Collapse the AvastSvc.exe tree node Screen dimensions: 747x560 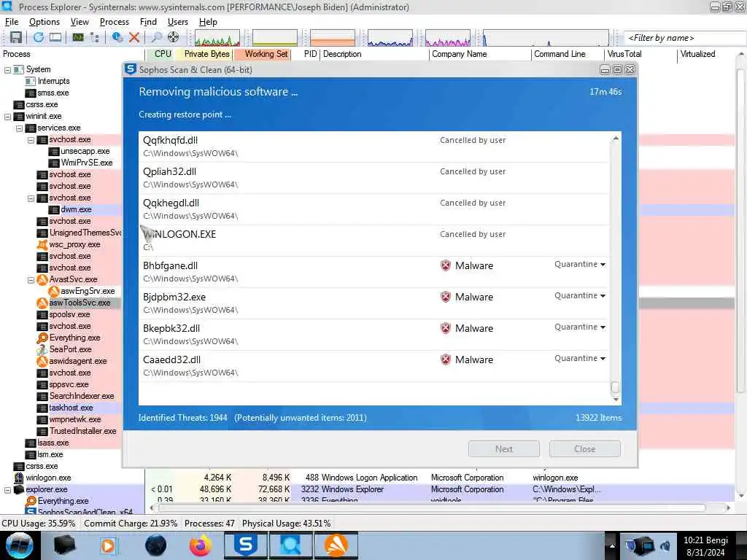pyautogui.click(x=31, y=279)
